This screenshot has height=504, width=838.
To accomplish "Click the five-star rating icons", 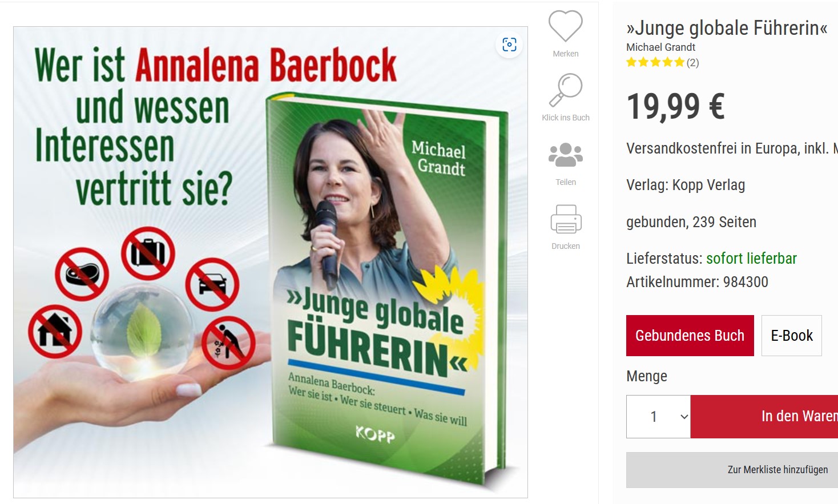I will [655, 62].
